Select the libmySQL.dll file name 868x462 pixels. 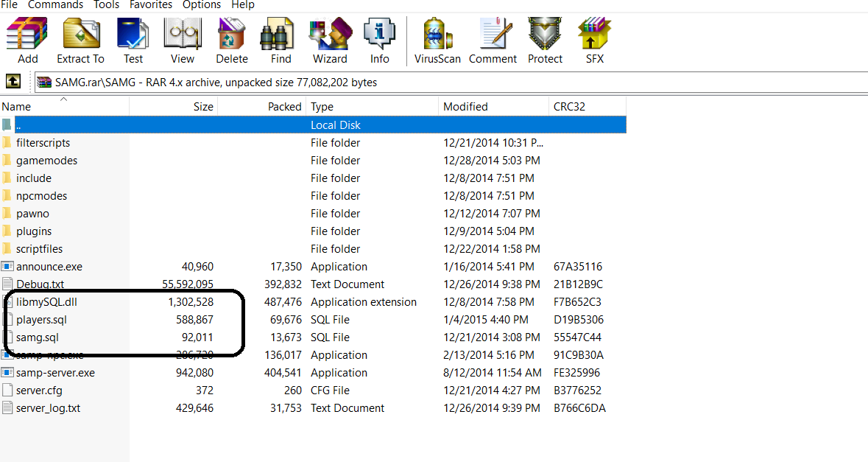[46, 302]
